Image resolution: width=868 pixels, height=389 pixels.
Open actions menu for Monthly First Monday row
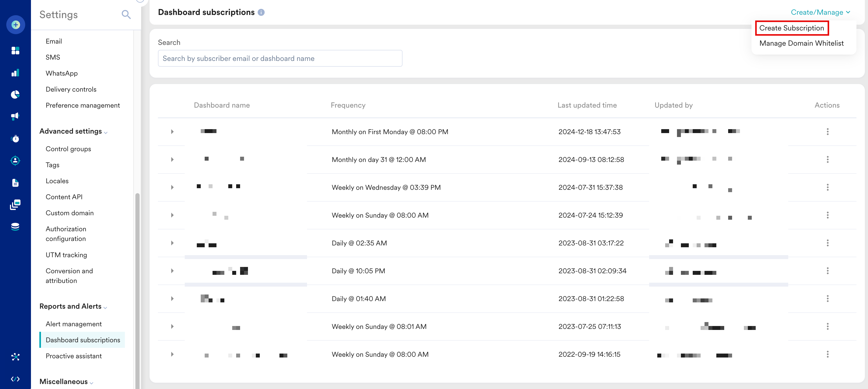click(827, 132)
